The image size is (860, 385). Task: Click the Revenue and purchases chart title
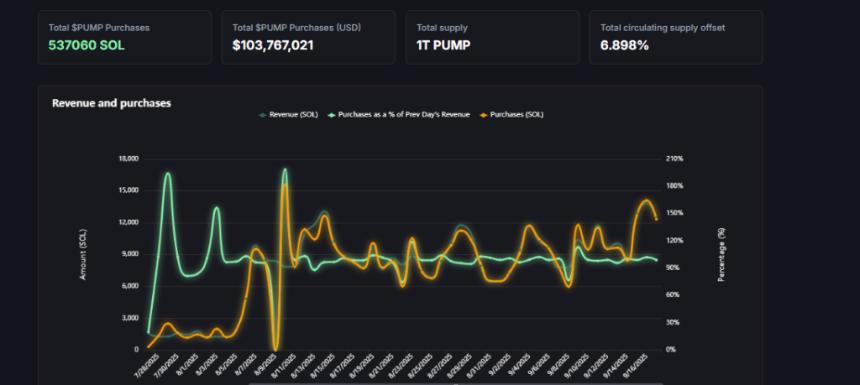(x=111, y=103)
